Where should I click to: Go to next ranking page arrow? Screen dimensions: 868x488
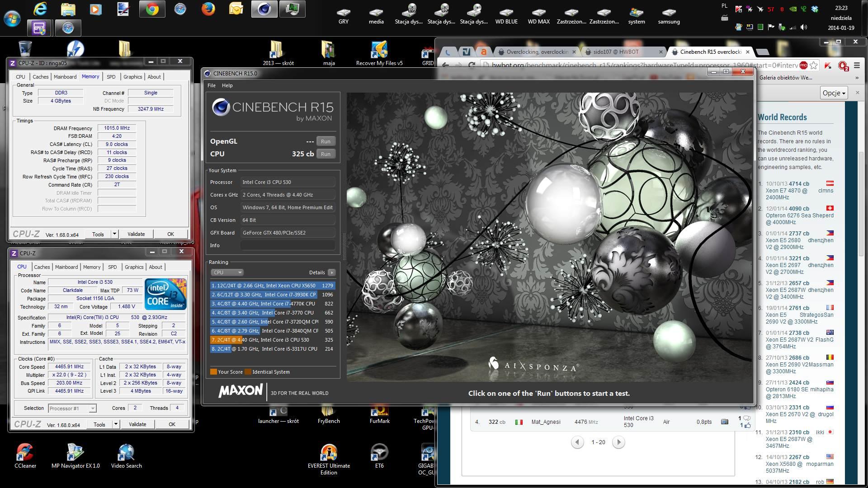click(618, 442)
